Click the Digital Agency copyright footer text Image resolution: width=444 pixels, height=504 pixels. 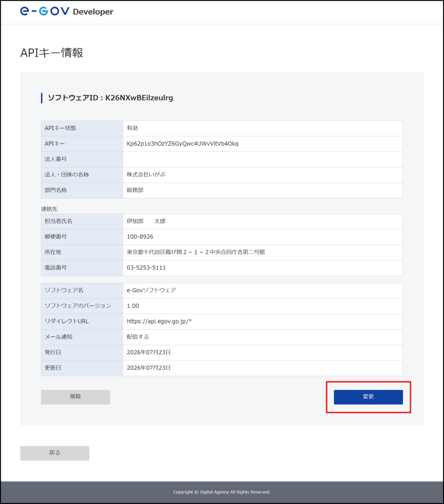click(221, 492)
